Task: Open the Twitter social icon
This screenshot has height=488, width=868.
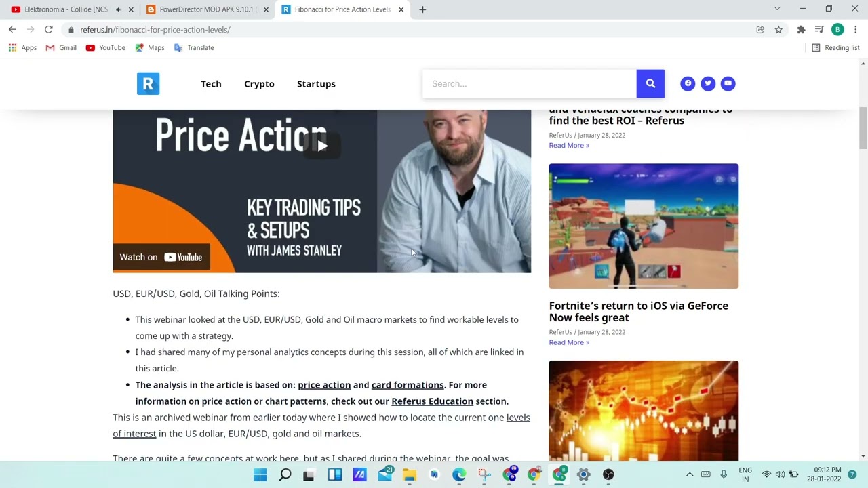Action: tap(708, 83)
